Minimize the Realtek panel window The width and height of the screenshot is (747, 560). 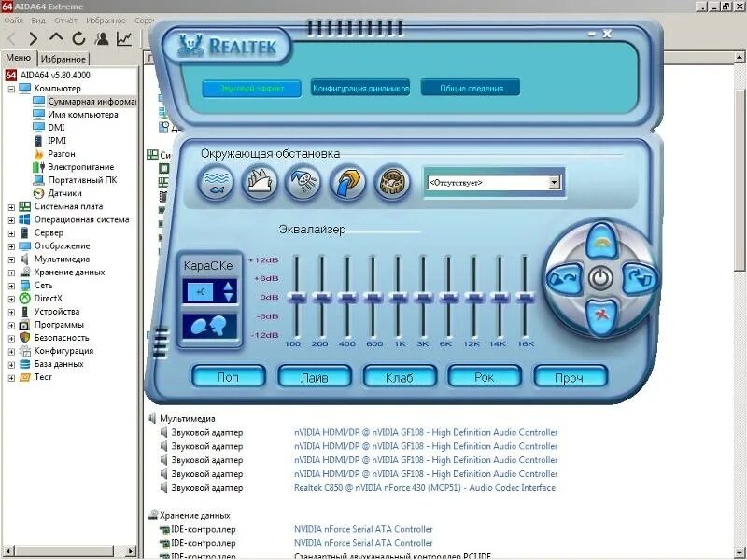coord(592,34)
